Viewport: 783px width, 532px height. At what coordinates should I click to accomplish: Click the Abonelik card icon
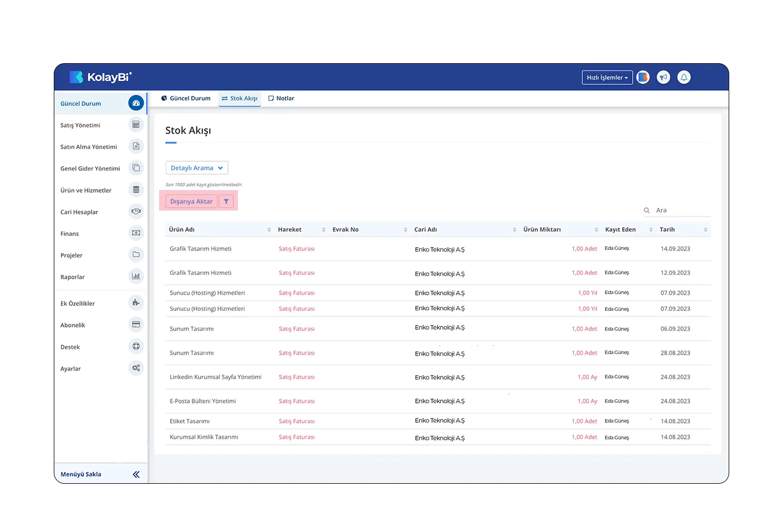[x=136, y=324]
